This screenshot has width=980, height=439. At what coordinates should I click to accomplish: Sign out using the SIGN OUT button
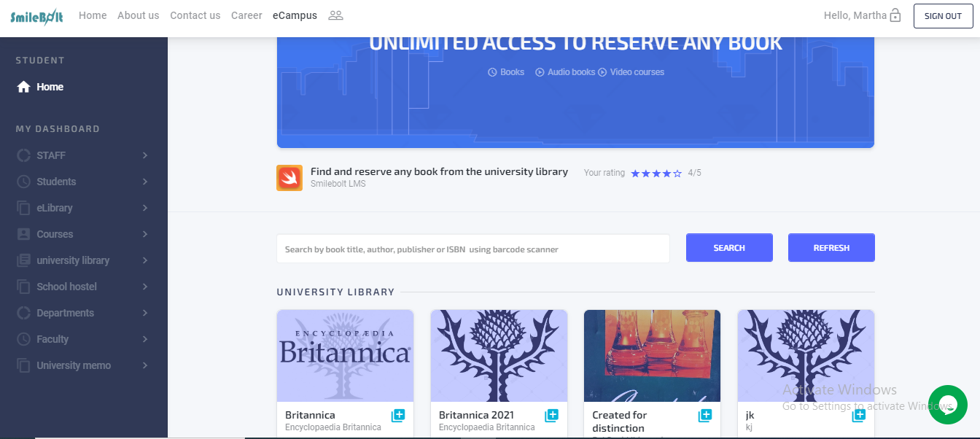tap(943, 15)
